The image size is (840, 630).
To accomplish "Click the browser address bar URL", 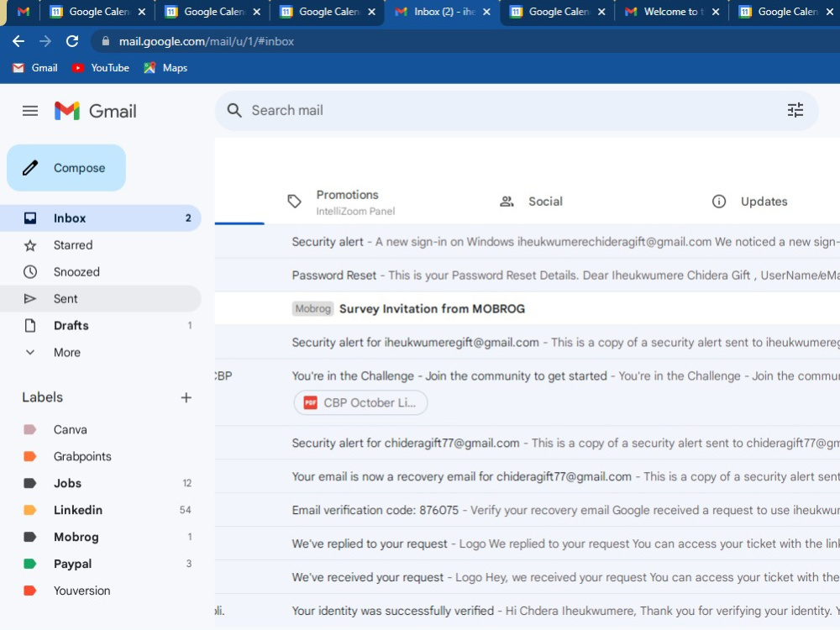I will pos(207,41).
